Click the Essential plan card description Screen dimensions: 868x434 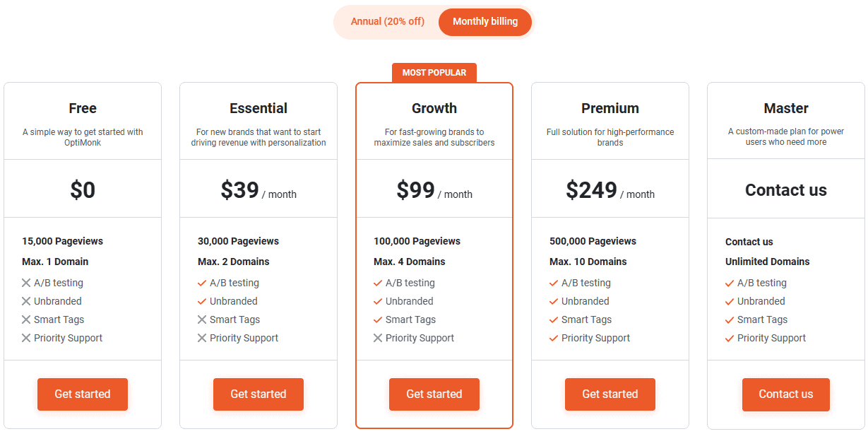(x=258, y=137)
